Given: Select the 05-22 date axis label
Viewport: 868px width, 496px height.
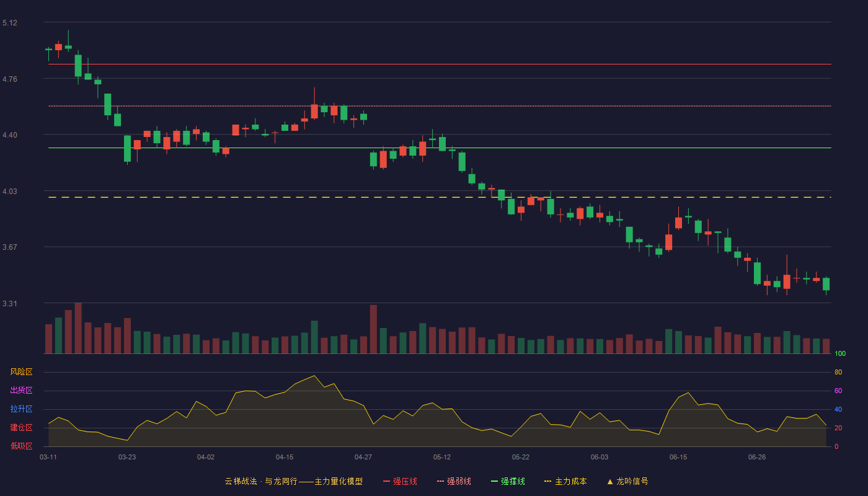Looking at the screenshot, I should click(x=521, y=457).
